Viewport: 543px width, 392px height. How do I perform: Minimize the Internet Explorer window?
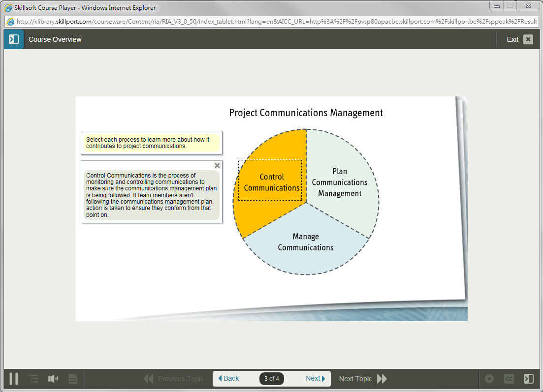(x=496, y=5)
